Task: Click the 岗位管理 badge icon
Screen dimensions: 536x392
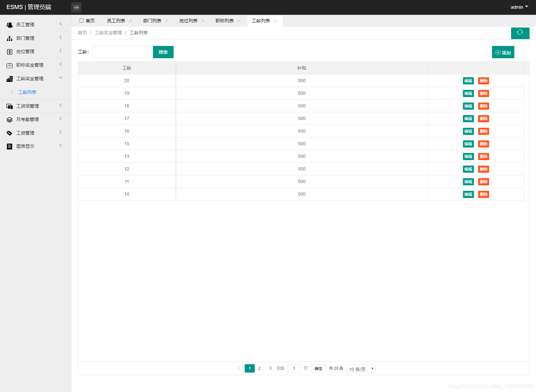Action: [10, 52]
